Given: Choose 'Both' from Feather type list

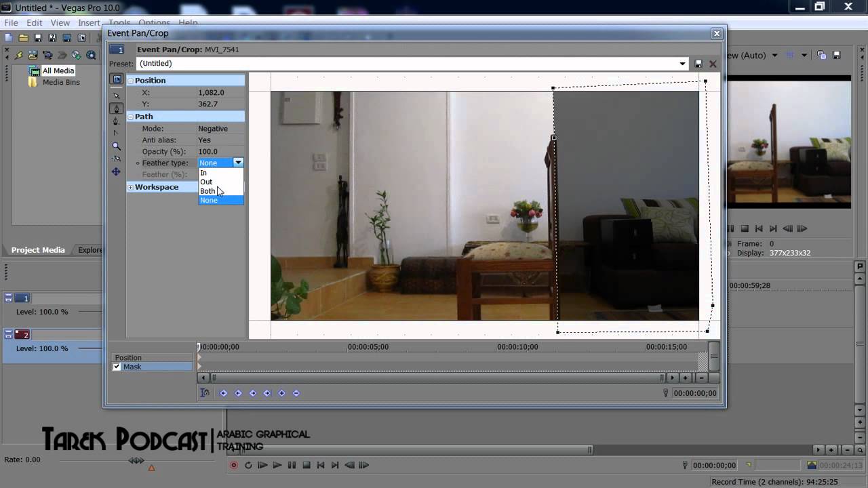Looking at the screenshot, I should (220, 191).
